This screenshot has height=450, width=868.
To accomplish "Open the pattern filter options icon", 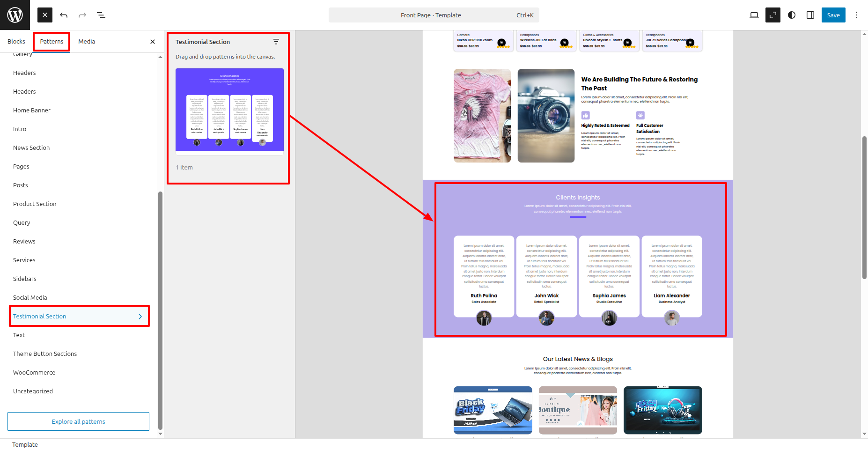I will tap(276, 42).
